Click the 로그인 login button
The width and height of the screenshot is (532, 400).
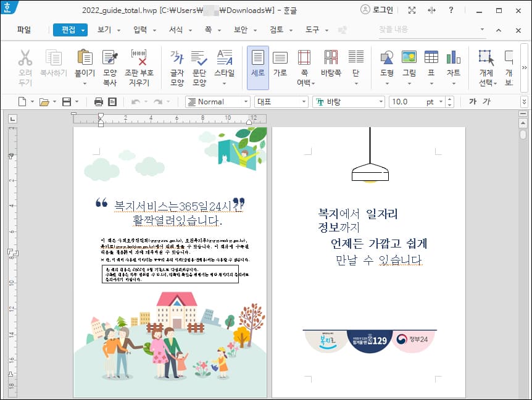point(376,9)
